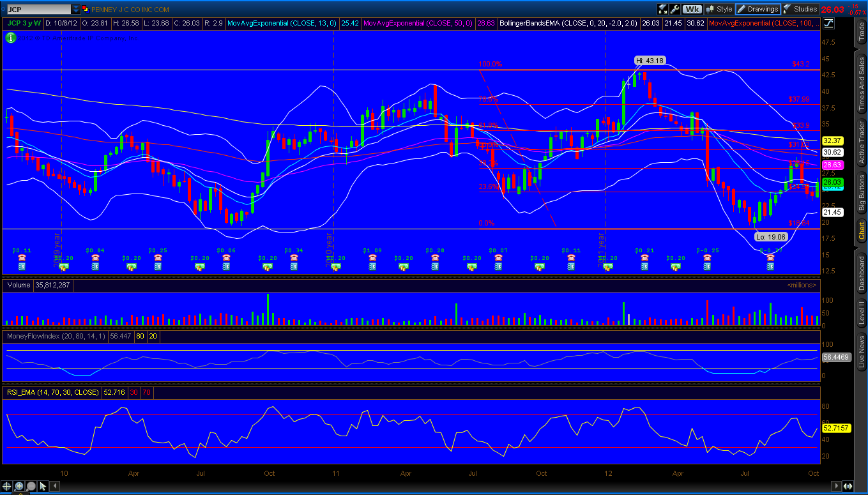
Task: Click earnings phone icon under $0.06
Action: pyautogui.click(x=226, y=258)
